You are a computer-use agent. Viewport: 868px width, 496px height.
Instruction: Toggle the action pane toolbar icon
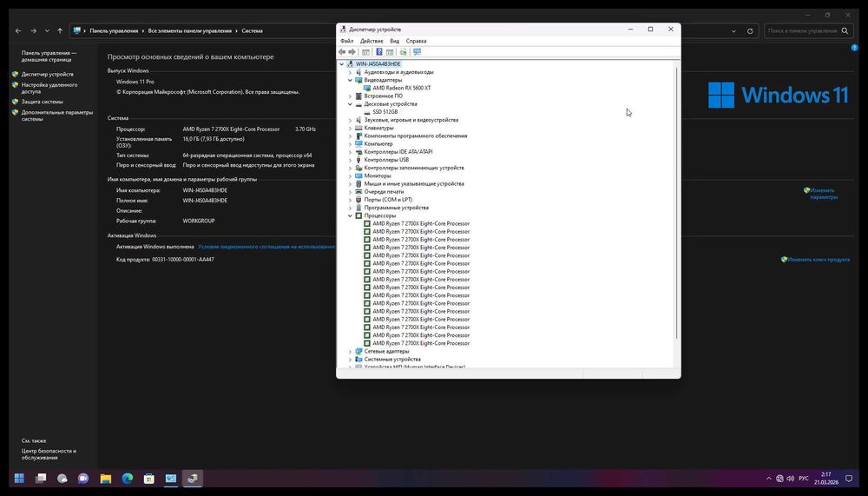point(390,51)
